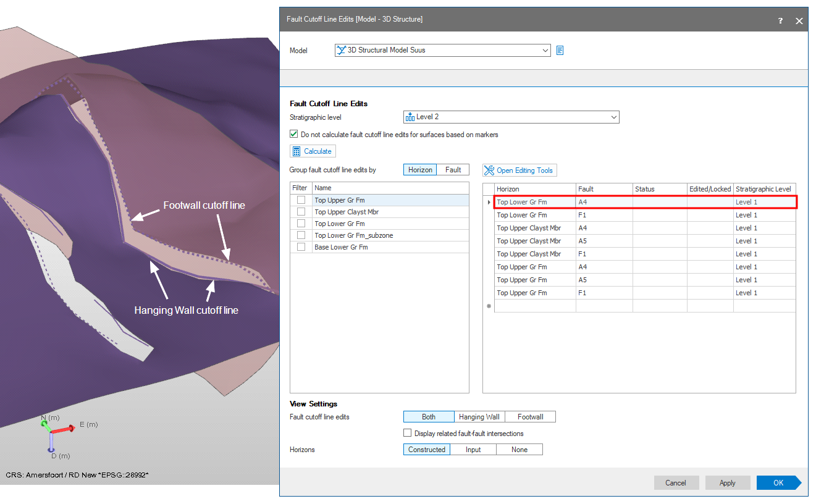Set Horizons view to Input

(473, 450)
